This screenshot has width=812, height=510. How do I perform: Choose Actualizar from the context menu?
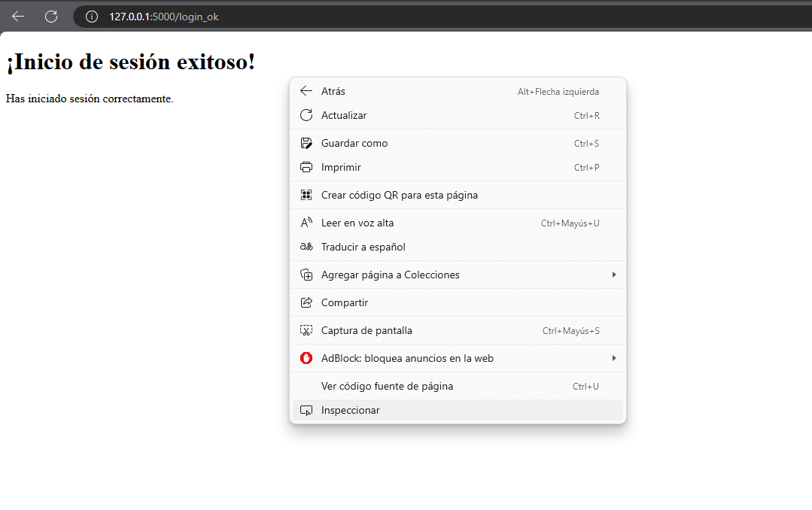pos(344,115)
